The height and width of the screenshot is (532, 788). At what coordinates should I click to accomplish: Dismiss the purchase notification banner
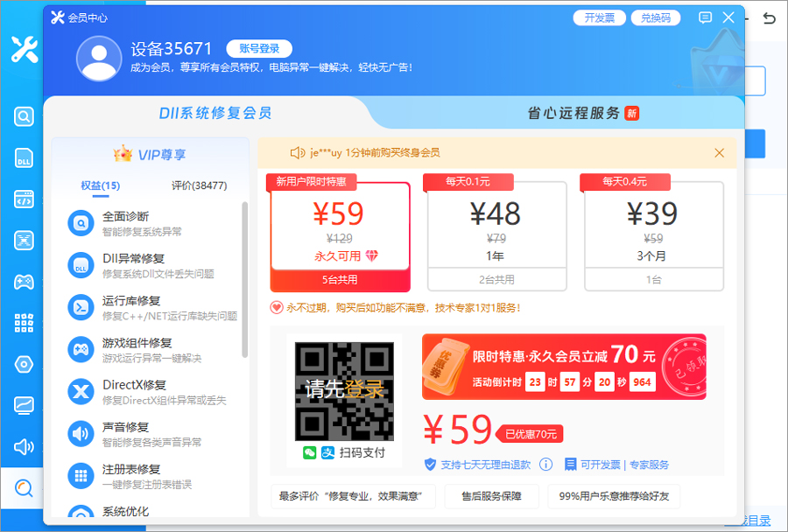point(719,153)
